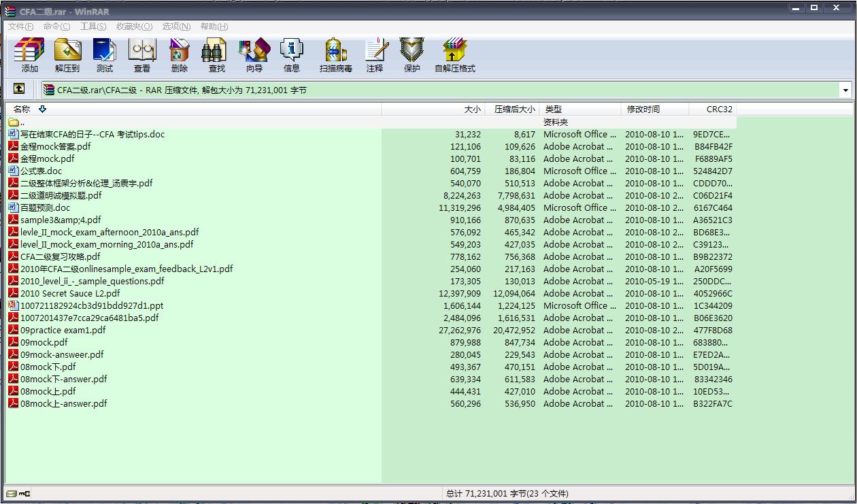Viewport: 857px width, 504px height.
Task: Open the 选项(N) menu
Action: (176, 27)
